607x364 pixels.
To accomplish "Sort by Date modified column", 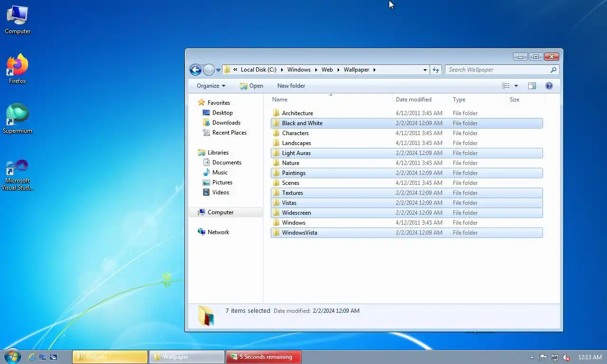I will [x=421, y=100].
